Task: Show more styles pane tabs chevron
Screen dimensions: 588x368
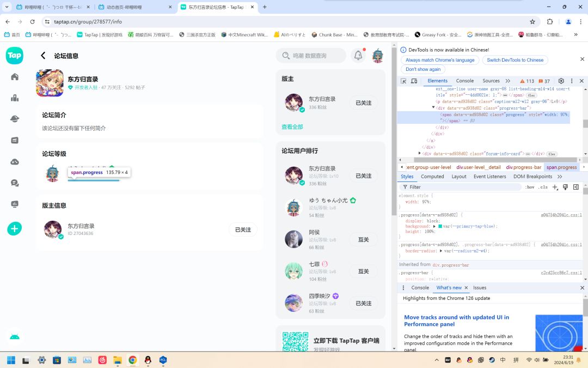Action: [x=560, y=177]
